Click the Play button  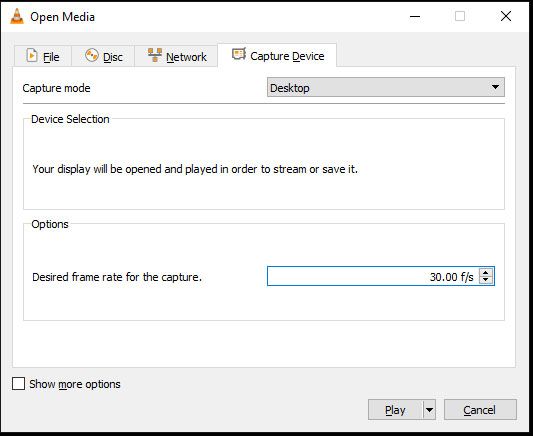395,410
